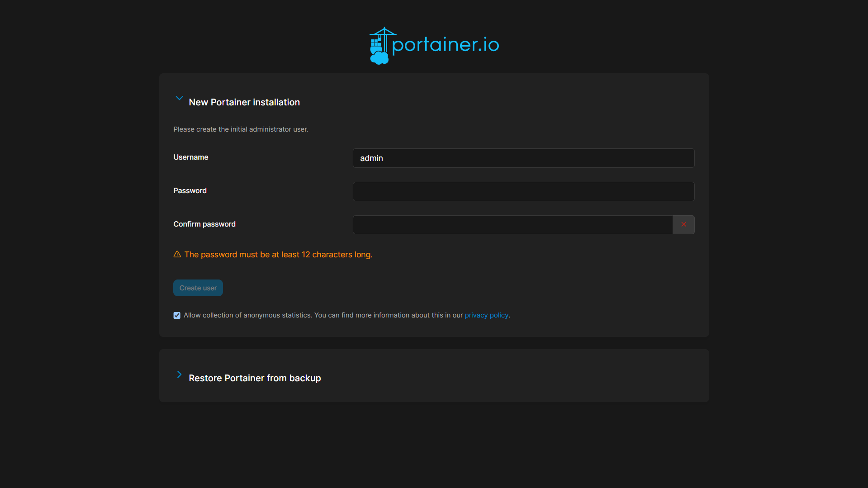The image size is (868, 488).
Task: Click the Restore Portainer from backup heading
Action: point(255,378)
